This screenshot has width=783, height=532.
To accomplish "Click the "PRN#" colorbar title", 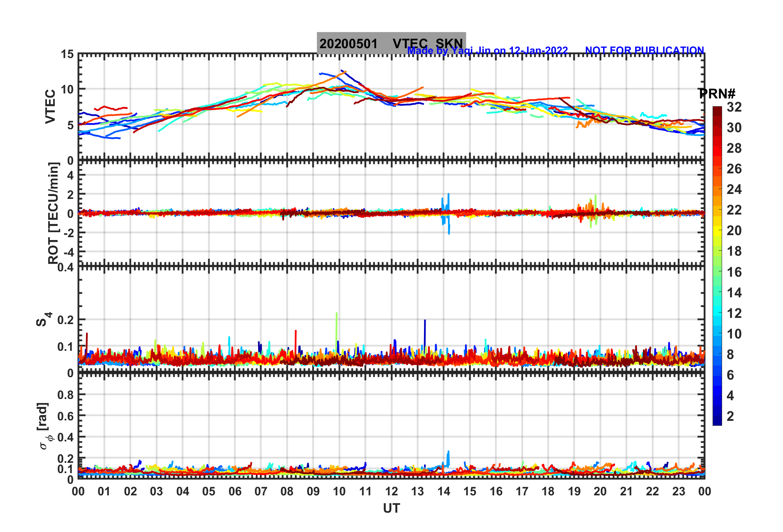I will click(718, 94).
